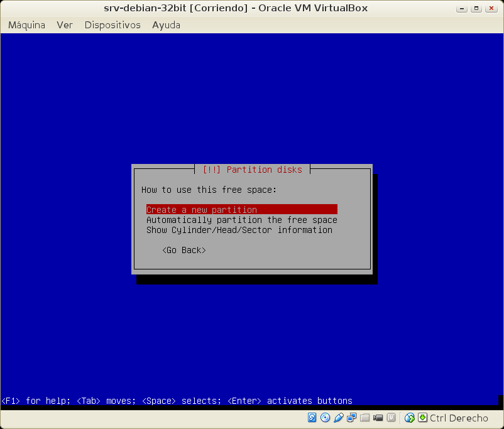Minimize the VirtualBox window
504x429 pixels.
coord(464,8)
